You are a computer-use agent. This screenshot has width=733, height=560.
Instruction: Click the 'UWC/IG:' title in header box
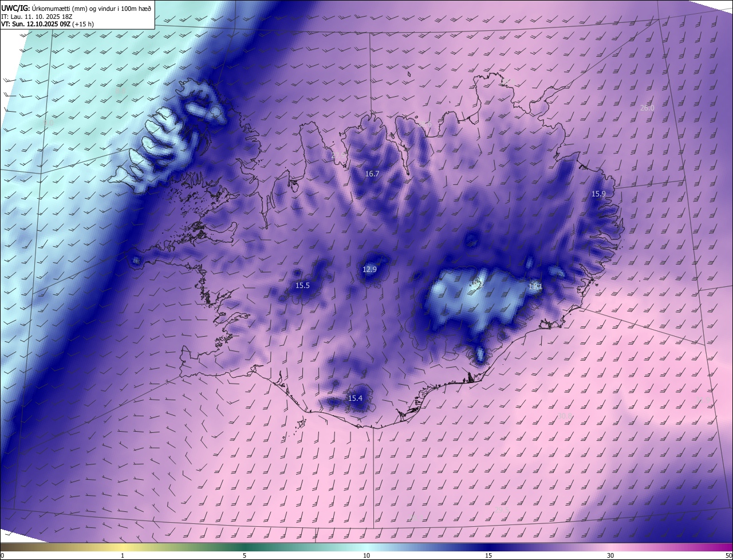point(15,8)
